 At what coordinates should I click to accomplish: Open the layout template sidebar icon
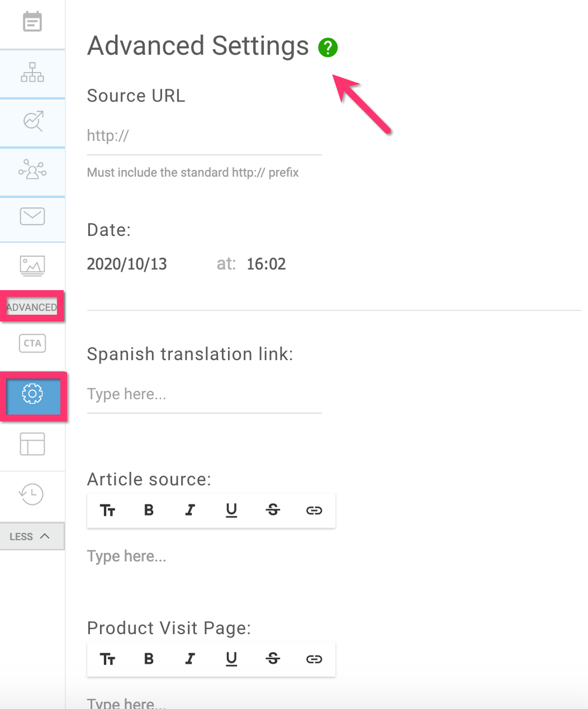[x=32, y=444]
